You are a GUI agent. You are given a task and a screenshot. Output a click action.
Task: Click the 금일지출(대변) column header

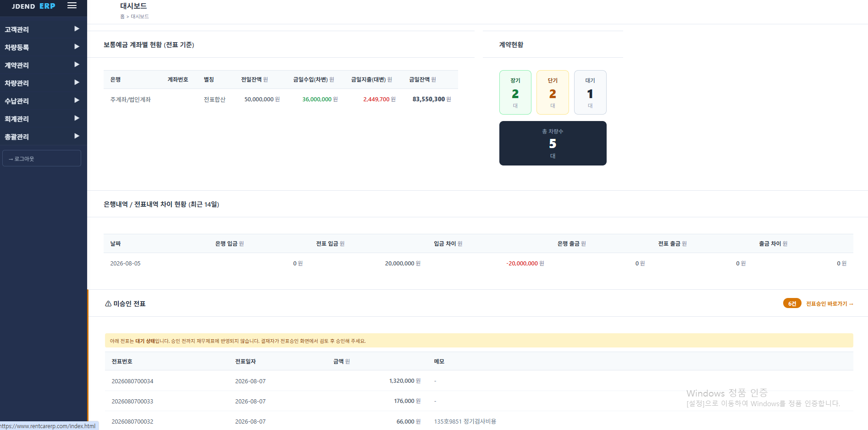[x=371, y=79]
